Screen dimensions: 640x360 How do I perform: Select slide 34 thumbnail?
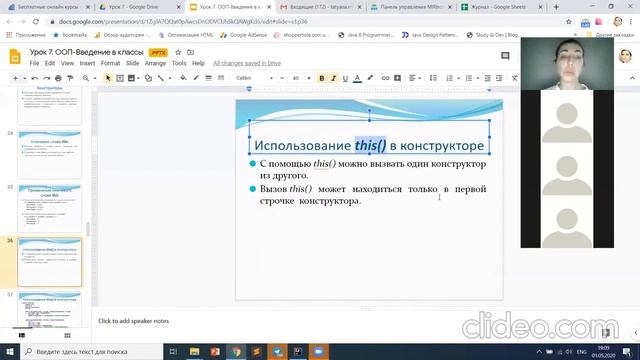pos(49,154)
